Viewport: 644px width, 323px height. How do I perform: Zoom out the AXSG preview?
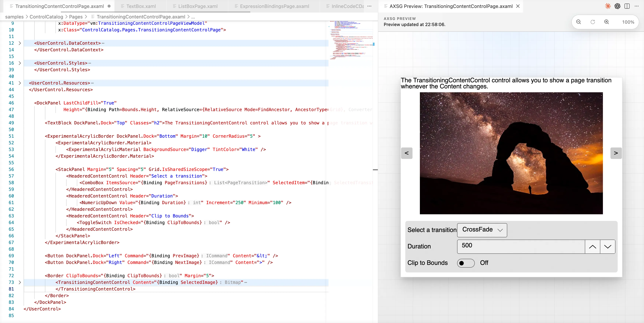click(x=579, y=22)
